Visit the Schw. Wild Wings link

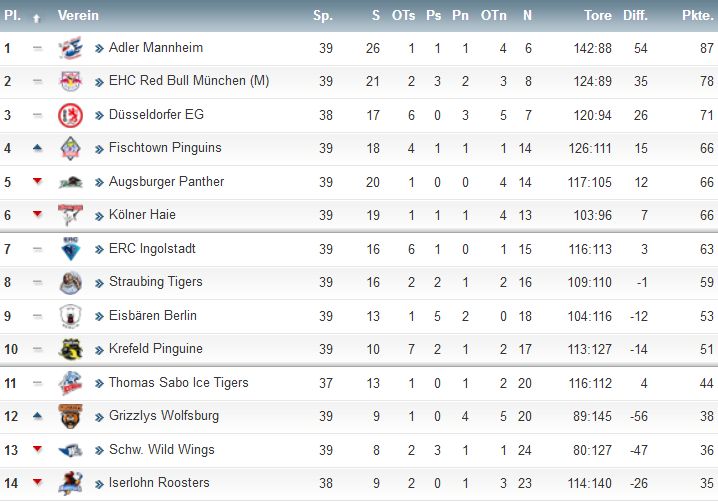coord(162,450)
